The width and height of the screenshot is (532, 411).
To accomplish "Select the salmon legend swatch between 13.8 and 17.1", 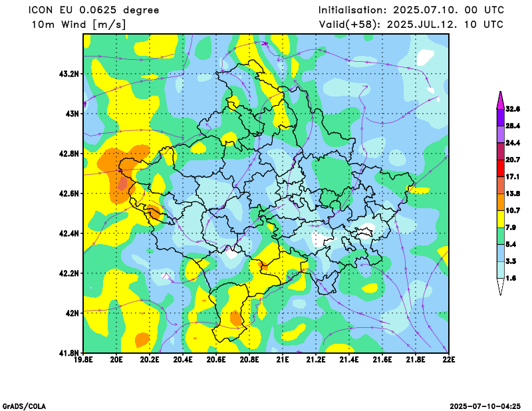I will (501, 185).
